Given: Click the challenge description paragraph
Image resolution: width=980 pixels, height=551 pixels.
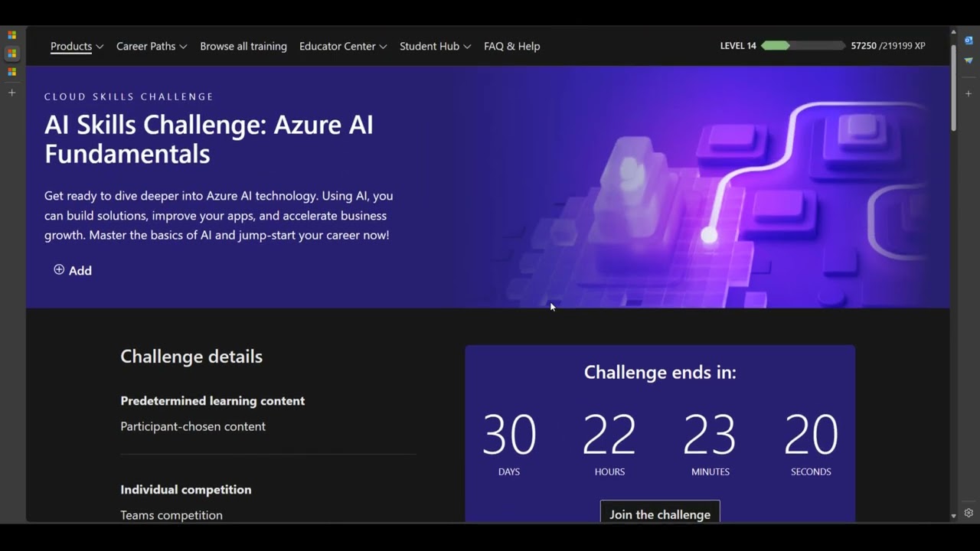Looking at the screenshot, I should (219, 215).
